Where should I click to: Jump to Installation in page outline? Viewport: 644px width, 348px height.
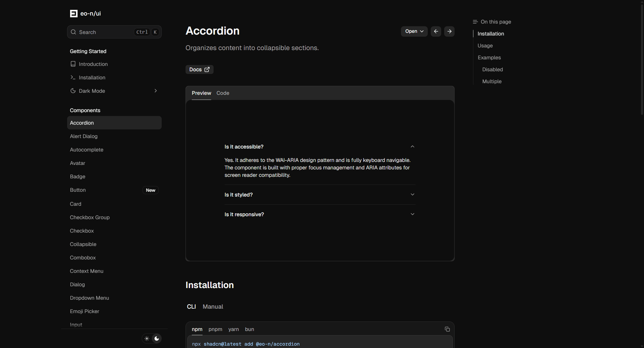tap(491, 34)
